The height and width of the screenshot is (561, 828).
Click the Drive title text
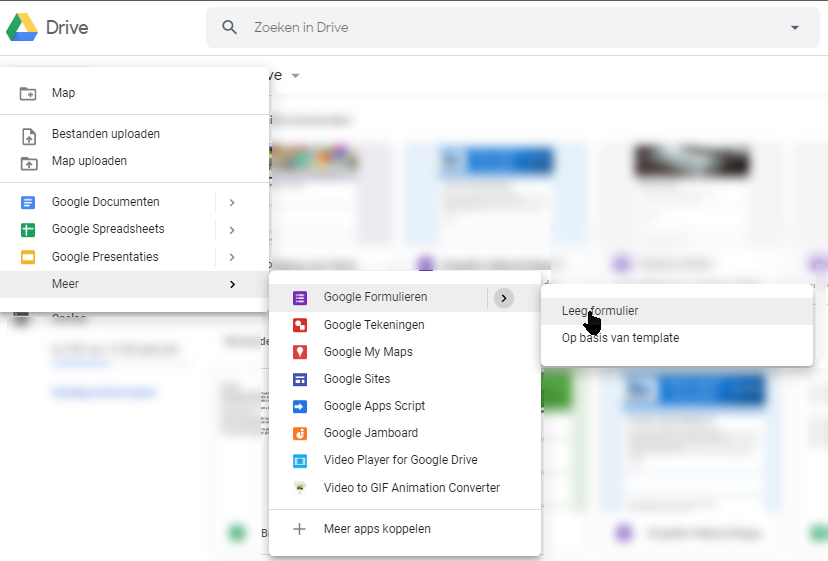pos(67,27)
